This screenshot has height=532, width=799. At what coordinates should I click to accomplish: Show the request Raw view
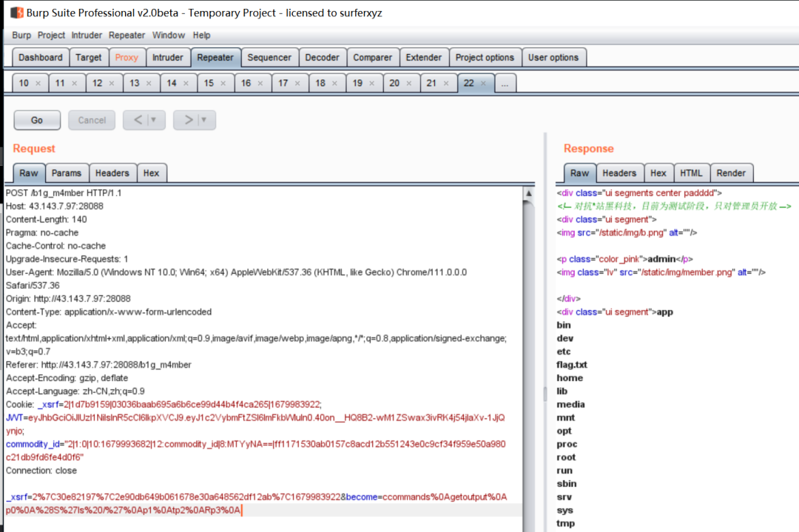pos(29,173)
